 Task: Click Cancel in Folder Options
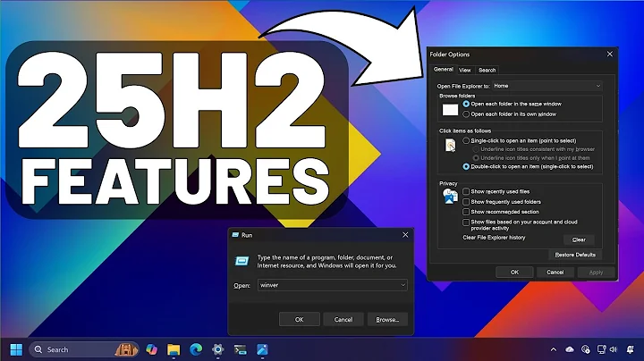click(x=555, y=272)
